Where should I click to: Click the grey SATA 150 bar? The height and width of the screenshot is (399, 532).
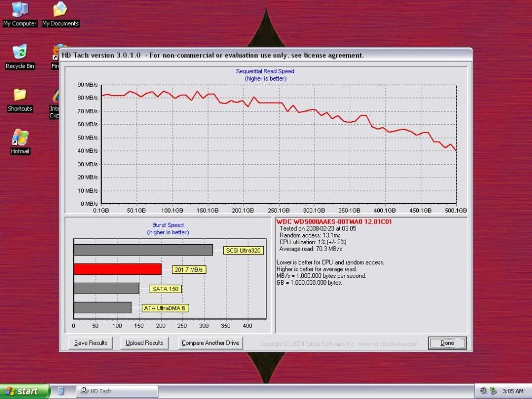coord(106,288)
